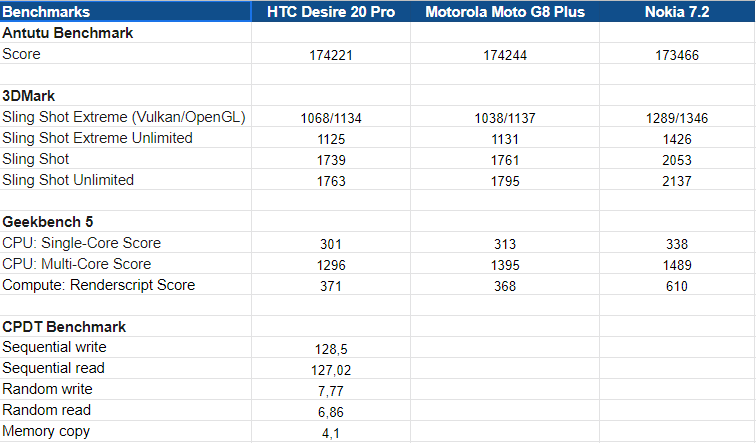
Task: Select cell with value 7,77
Action: pos(331,389)
